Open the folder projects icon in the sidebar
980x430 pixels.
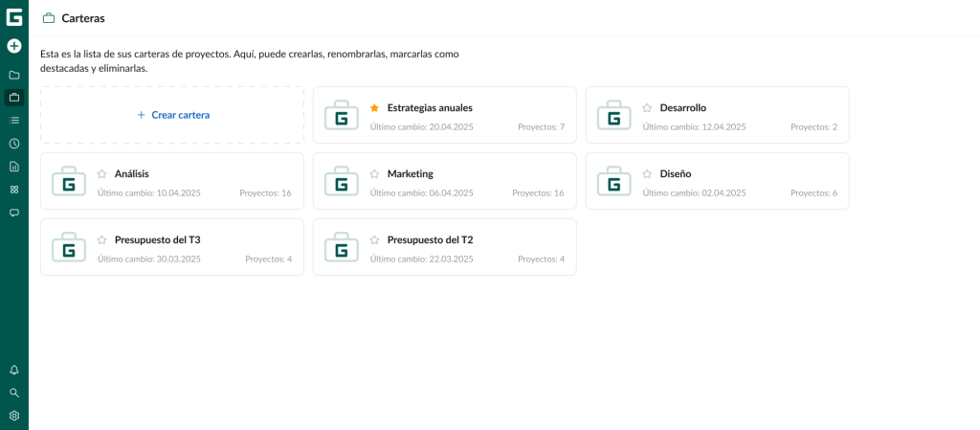point(13,75)
